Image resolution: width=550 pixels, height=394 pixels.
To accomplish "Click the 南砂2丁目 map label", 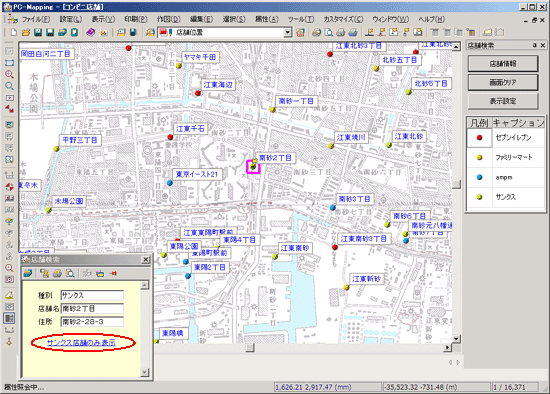I will click(x=275, y=158).
